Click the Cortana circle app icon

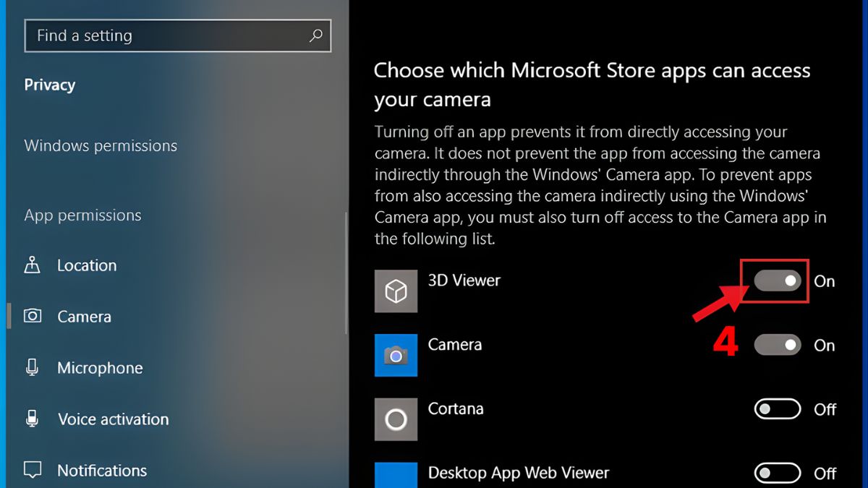pos(396,419)
